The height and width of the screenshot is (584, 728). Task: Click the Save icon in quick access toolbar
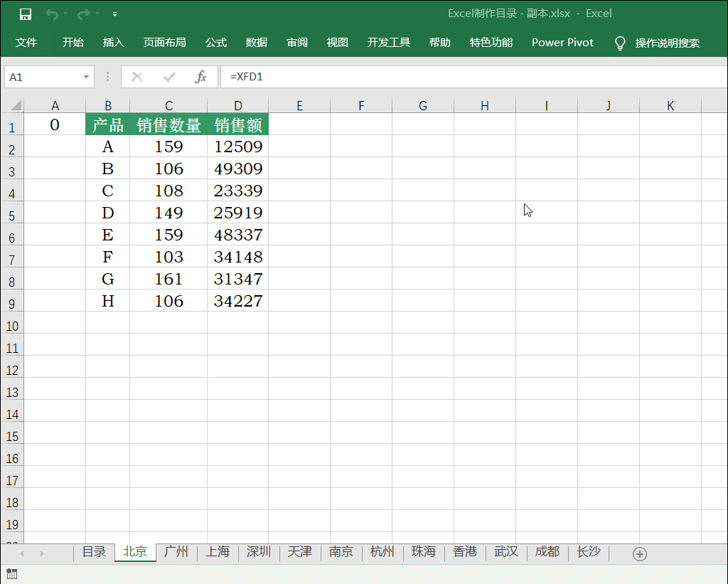tap(26, 14)
